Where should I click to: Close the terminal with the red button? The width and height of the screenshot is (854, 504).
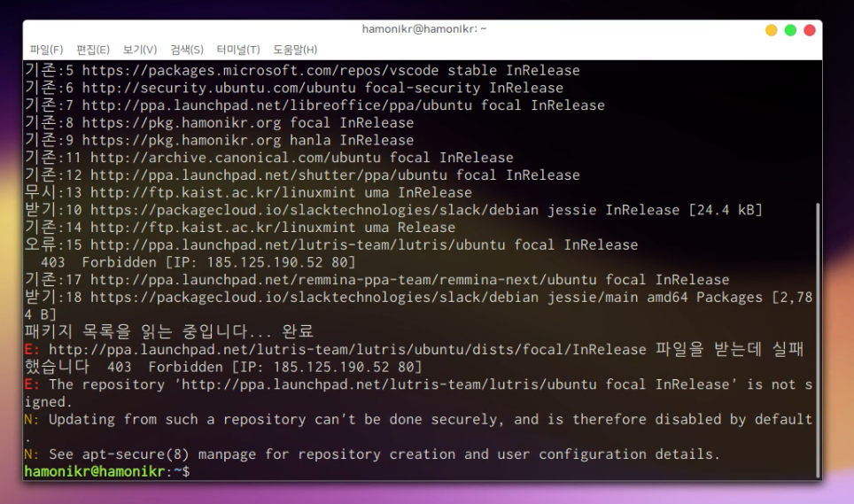point(810,30)
